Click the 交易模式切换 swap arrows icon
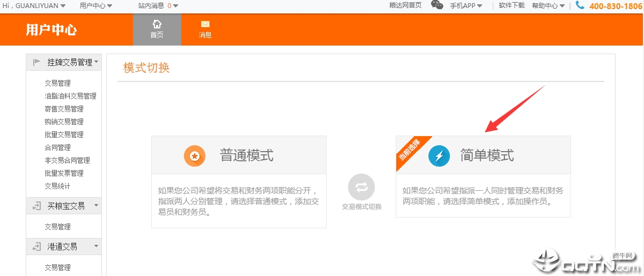The image size is (644, 276). 361,187
